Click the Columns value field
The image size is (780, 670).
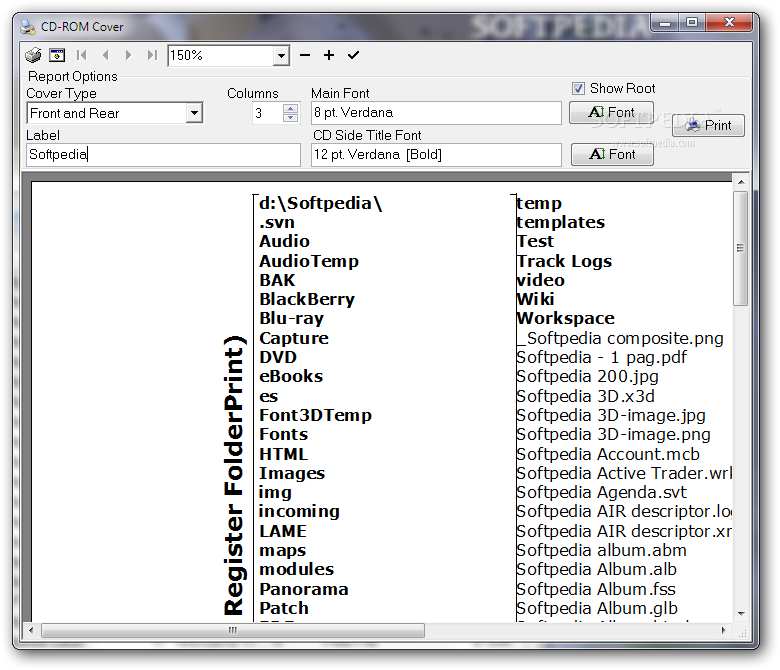point(267,113)
